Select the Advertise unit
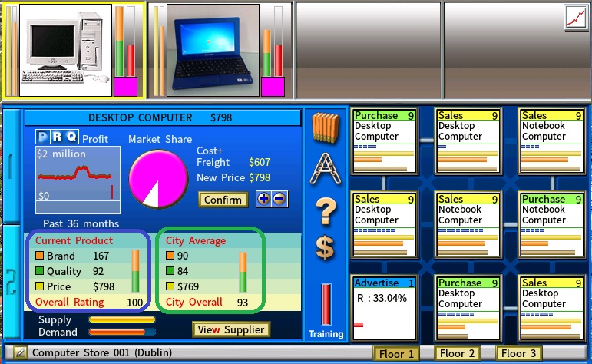592x364 pixels. click(385, 308)
